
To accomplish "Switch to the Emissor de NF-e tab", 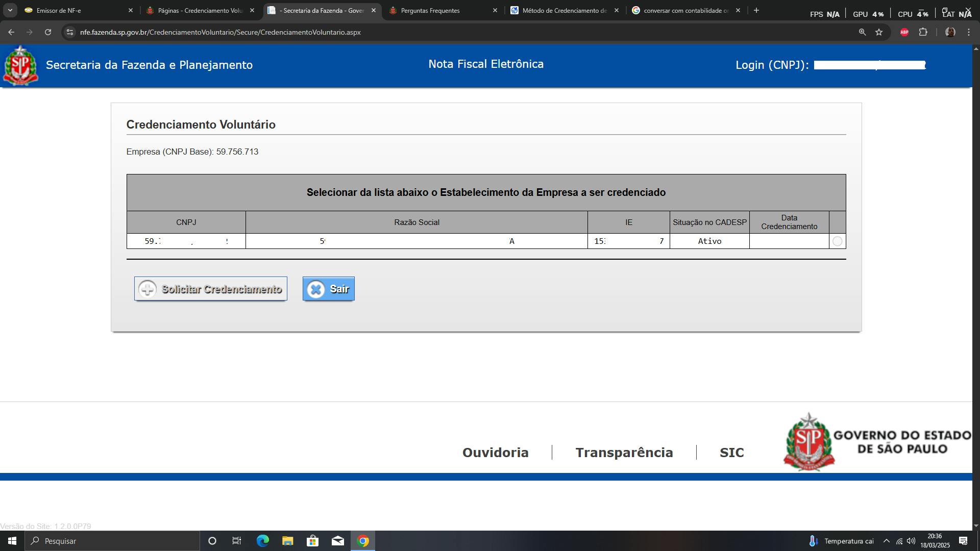I will tap(77, 10).
